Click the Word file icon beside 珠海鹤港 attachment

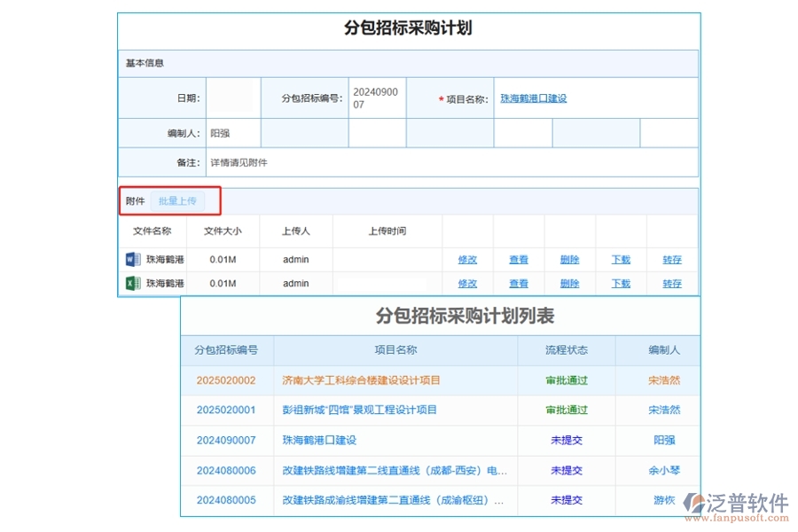pyautogui.click(x=129, y=259)
